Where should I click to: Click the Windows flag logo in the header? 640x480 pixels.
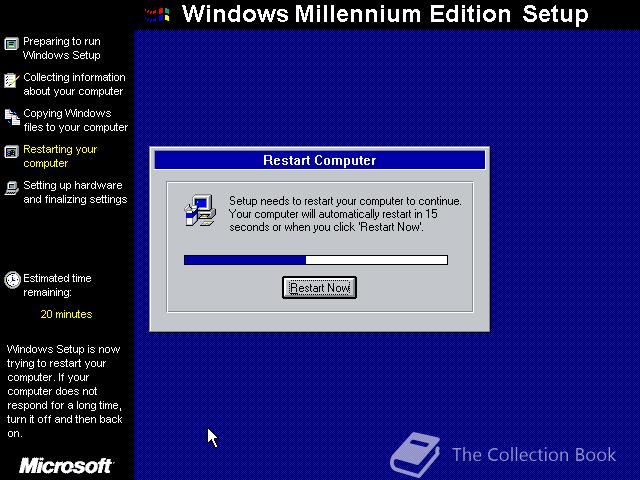157,15
